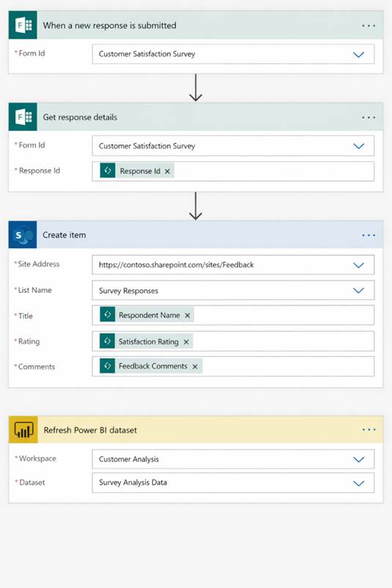
Task: Click the dynamic content icon in Satisfaction Rating token
Action: coord(107,341)
